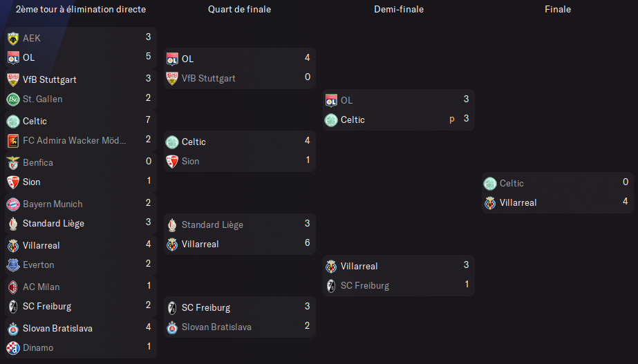Viewport: 638px width, 364px height.
Task: Click the AEK club crest
Action: [13, 38]
